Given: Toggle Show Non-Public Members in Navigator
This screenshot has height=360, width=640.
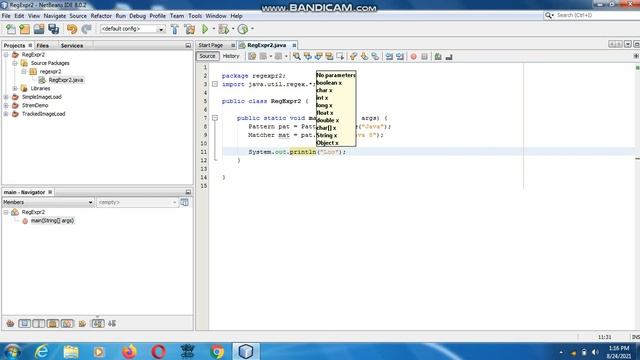Looking at the screenshot, I should (53, 324).
